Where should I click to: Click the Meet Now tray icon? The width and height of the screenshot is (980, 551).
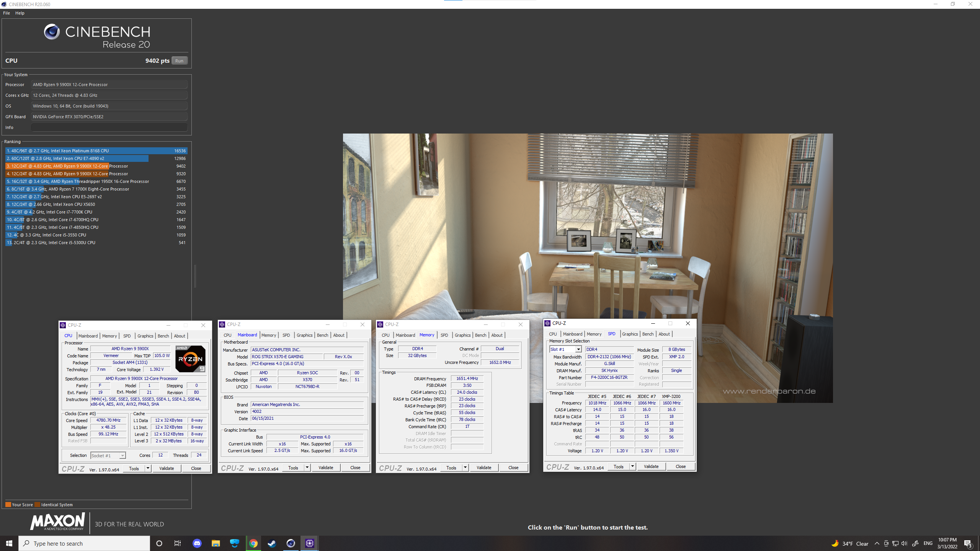coord(886,543)
